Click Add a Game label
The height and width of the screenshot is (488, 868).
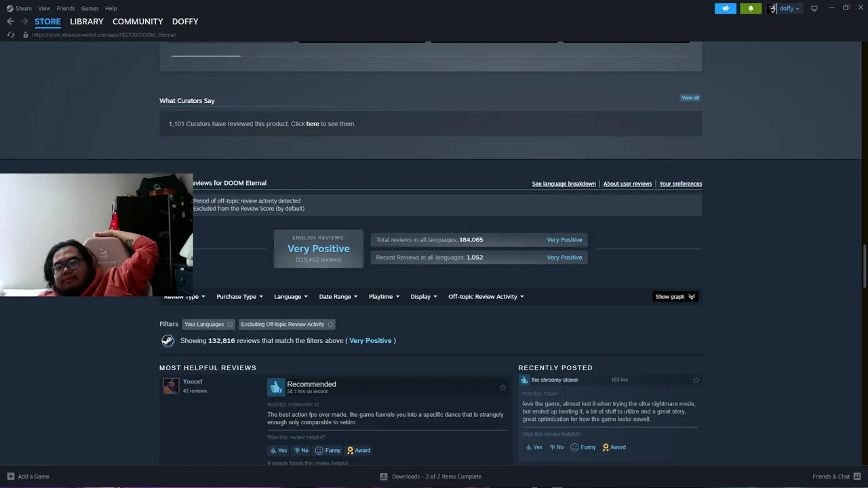33,476
